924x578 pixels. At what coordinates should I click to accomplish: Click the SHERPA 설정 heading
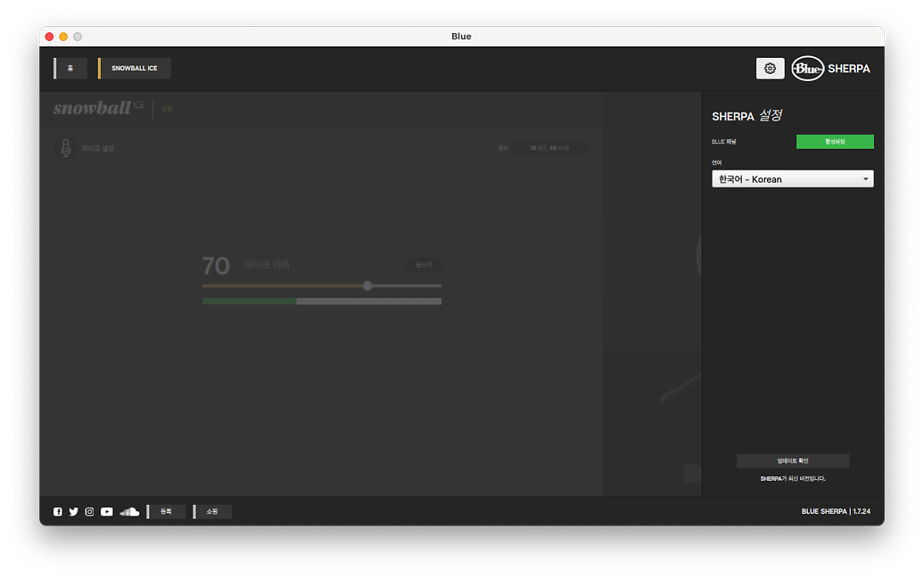pyautogui.click(x=747, y=116)
